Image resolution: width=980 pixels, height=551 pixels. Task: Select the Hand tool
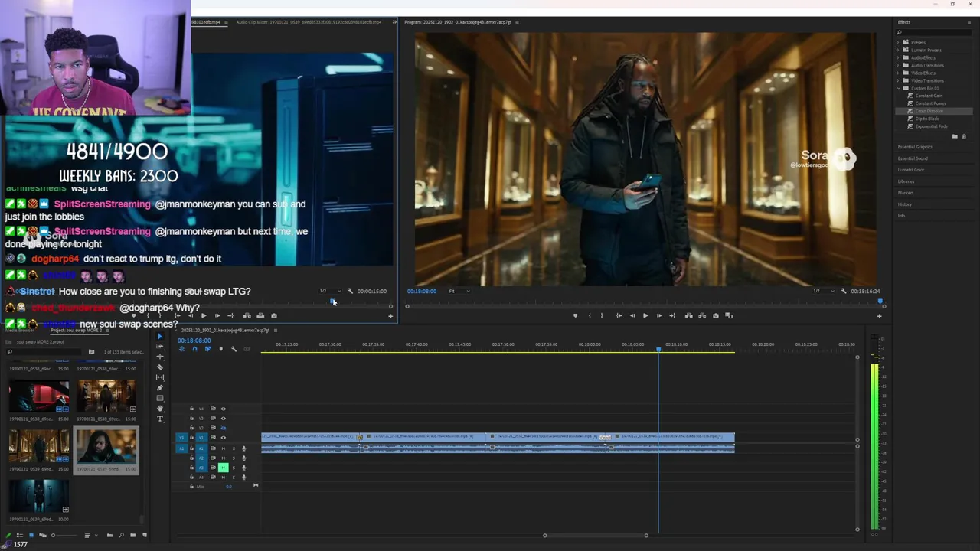(160, 409)
